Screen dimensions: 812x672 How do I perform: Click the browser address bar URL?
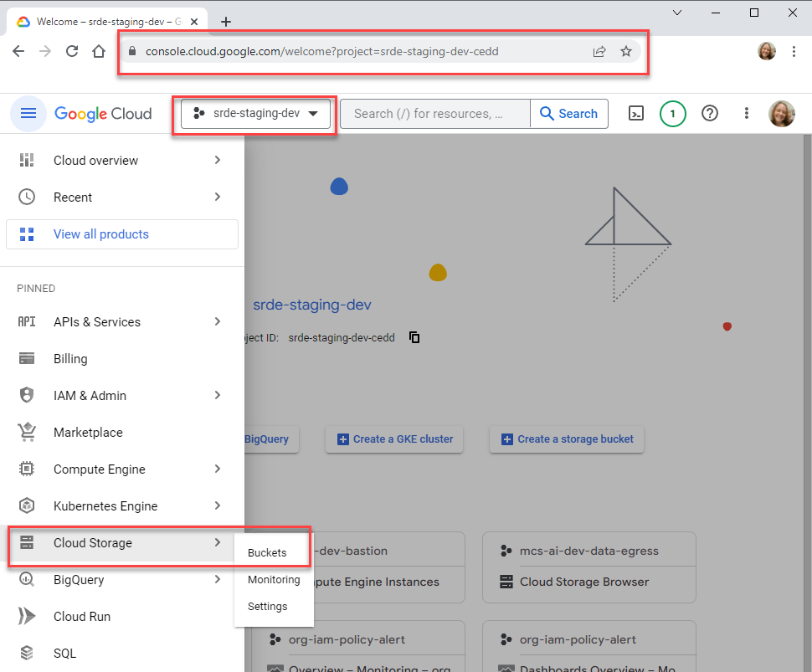(322, 51)
